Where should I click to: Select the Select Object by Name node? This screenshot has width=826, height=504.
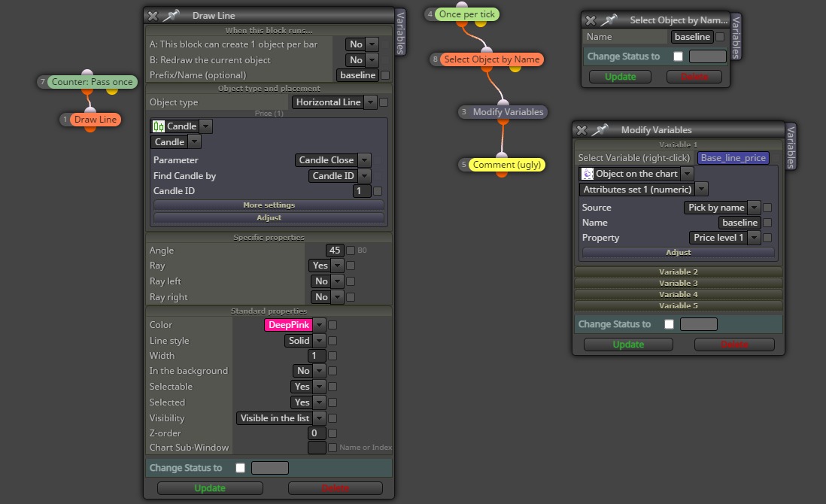click(x=492, y=59)
